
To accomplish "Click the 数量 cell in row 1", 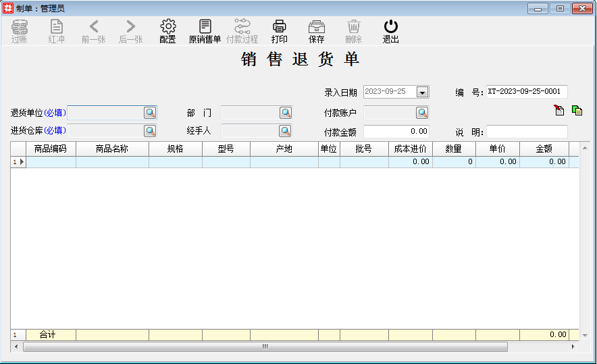I will pos(454,162).
